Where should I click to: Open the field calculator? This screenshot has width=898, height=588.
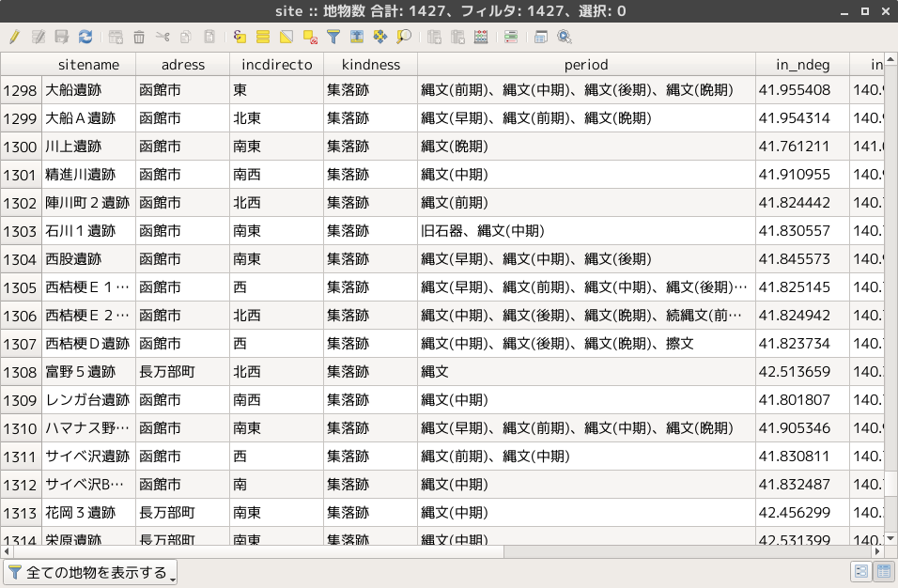tap(481, 38)
